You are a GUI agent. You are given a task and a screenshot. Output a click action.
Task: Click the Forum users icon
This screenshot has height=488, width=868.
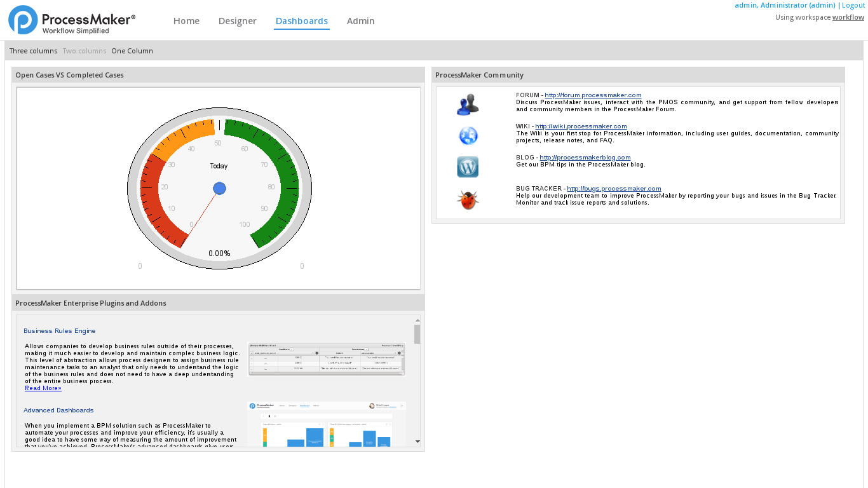(x=468, y=104)
